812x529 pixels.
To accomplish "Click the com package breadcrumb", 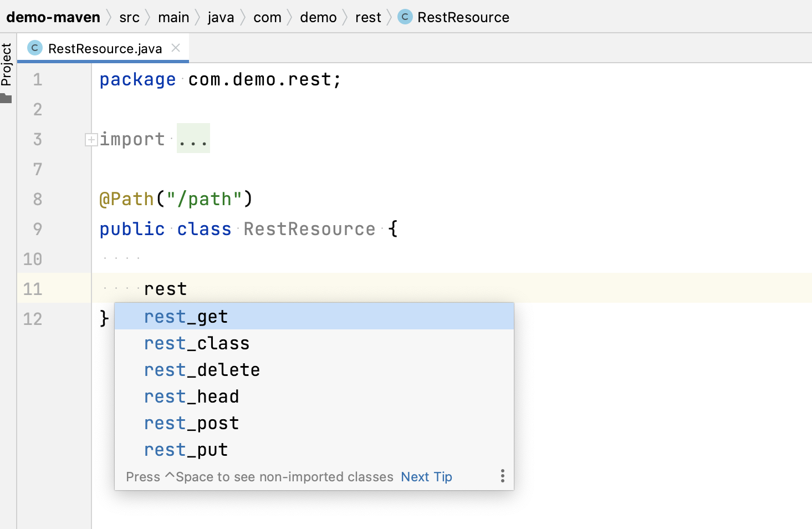I will 267,17.
